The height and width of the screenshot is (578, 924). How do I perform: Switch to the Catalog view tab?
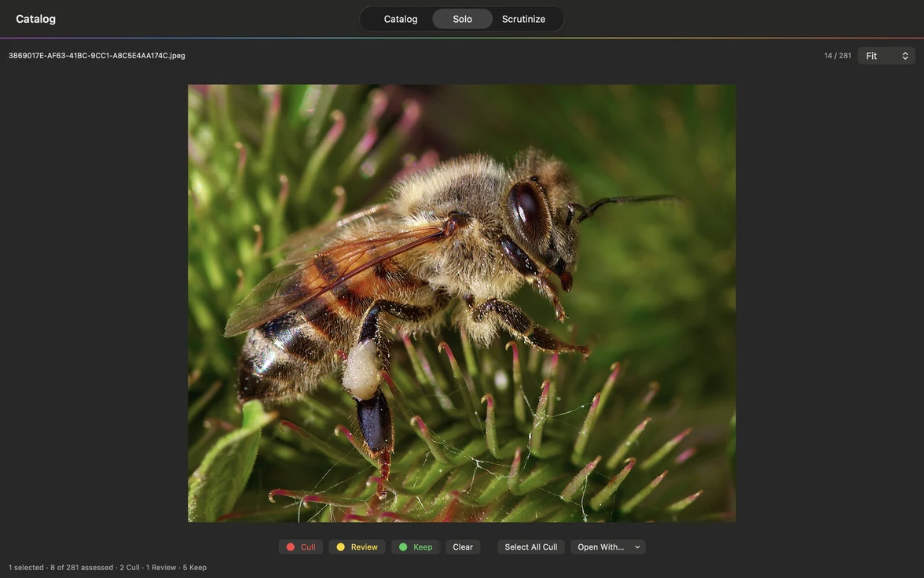click(x=401, y=19)
